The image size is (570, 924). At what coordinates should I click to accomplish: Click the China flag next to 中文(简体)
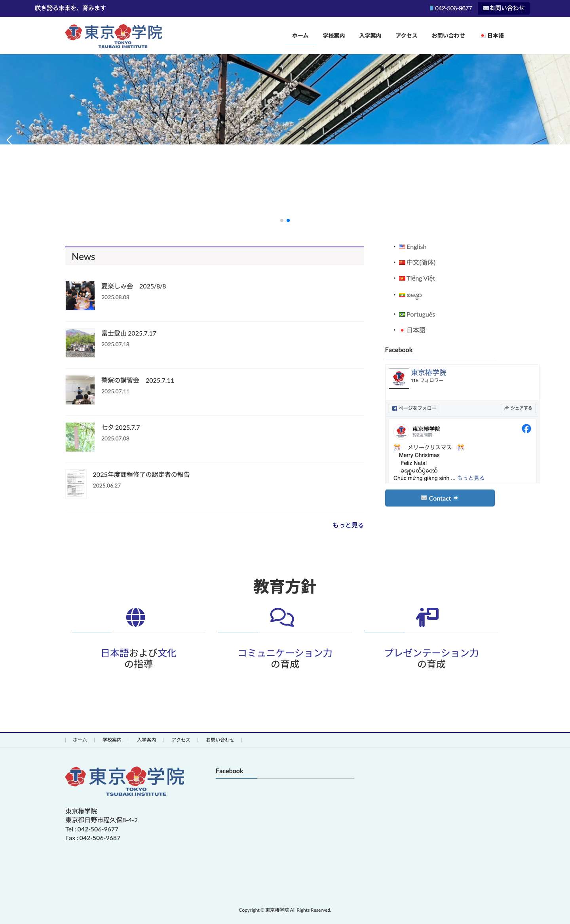402,263
